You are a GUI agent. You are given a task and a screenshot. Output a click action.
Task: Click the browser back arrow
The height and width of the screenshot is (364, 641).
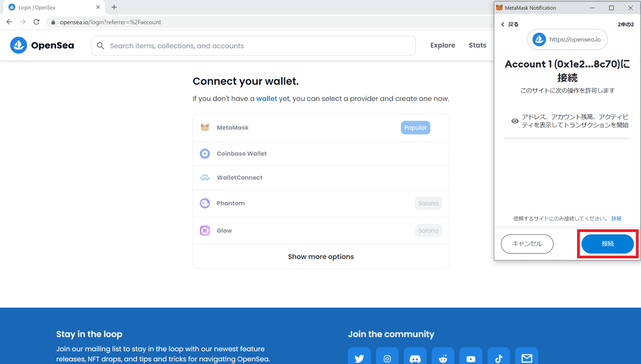(9, 22)
